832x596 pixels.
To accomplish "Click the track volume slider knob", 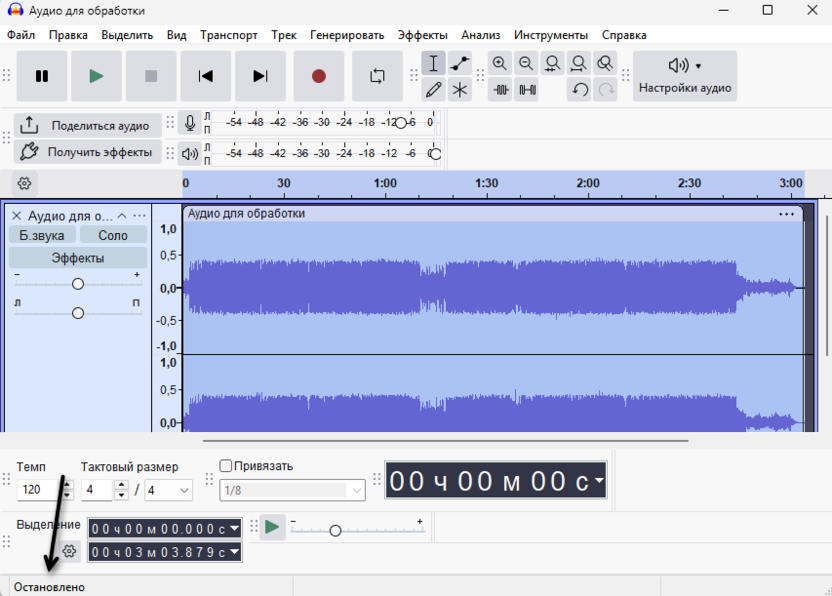I will [78, 284].
